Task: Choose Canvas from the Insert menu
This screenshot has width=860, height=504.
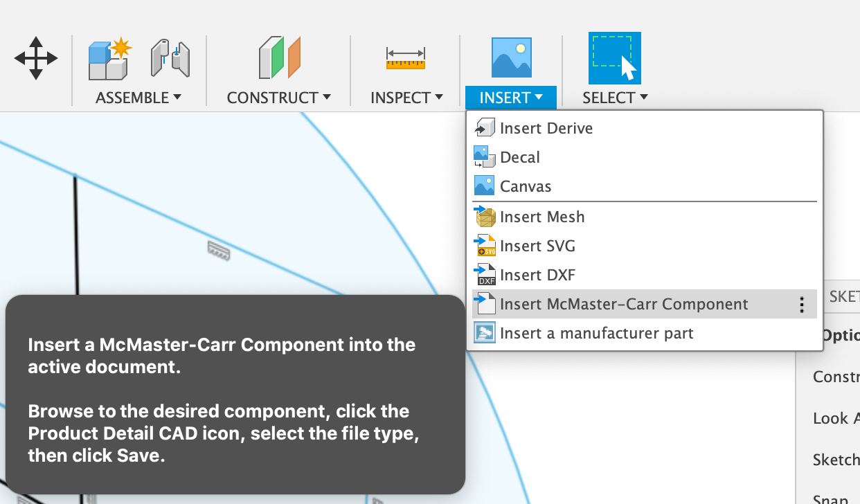Action: 645,186
